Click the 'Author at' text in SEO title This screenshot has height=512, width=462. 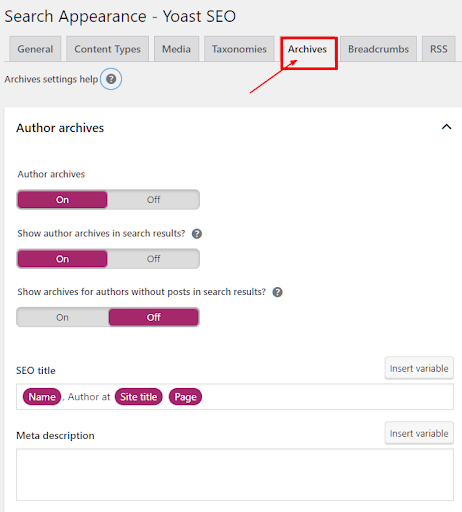[89, 397]
